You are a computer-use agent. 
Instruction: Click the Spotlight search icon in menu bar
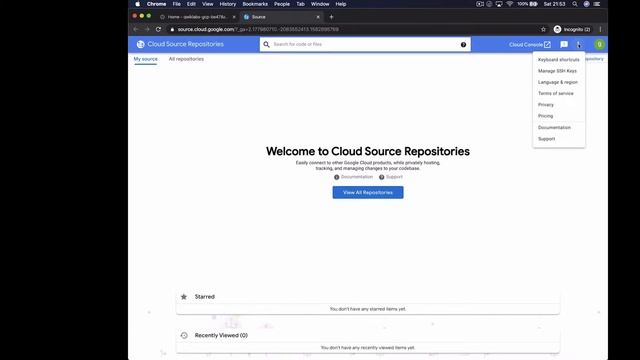point(575,4)
